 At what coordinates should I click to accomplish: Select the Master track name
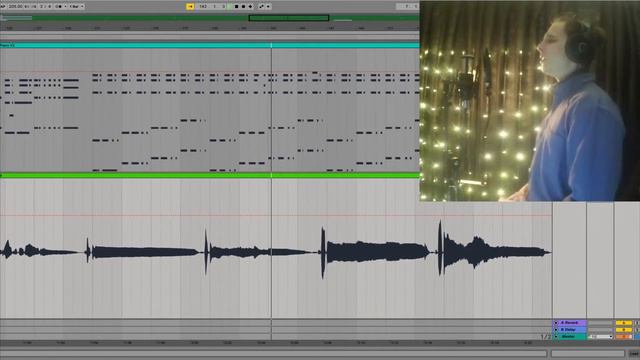[x=572, y=337]
